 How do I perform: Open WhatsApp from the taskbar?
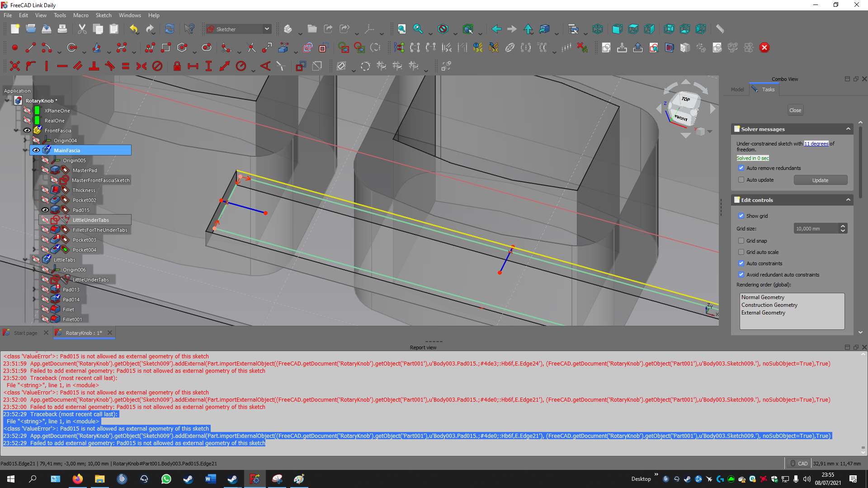tap(166, 479)
